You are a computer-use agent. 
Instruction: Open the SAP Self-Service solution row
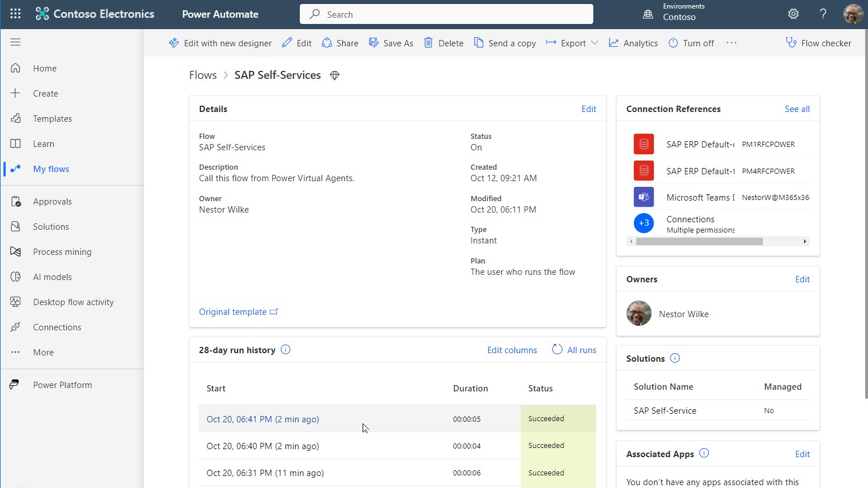[x=718, y=410]
